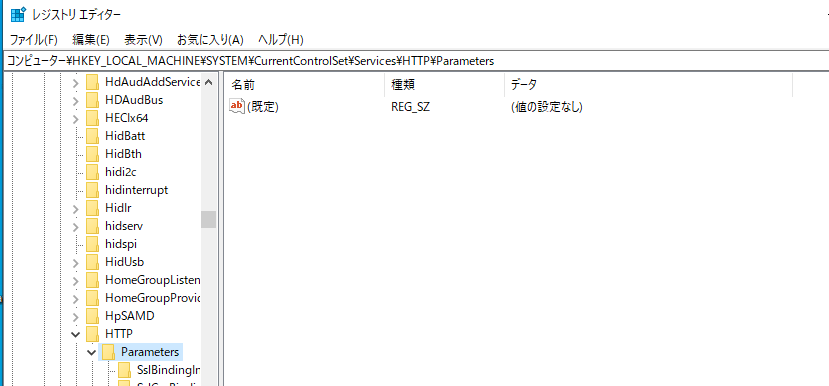Click the Parameters folder icon
This screenshot has height=386, width=829.
click(x=108, y=352)
